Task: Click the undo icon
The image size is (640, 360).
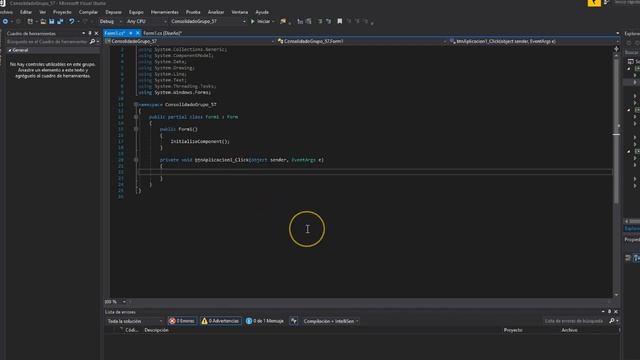Action: coord(71,21)
